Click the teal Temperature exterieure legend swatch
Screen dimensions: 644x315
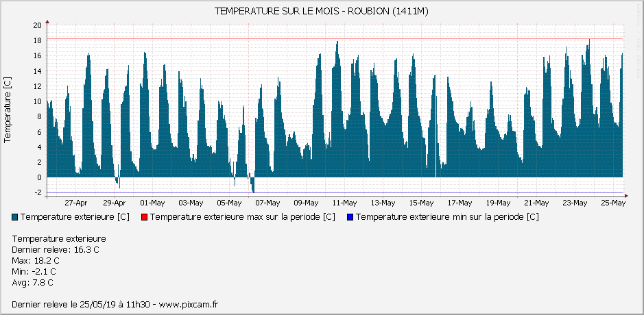coord(15,217)
